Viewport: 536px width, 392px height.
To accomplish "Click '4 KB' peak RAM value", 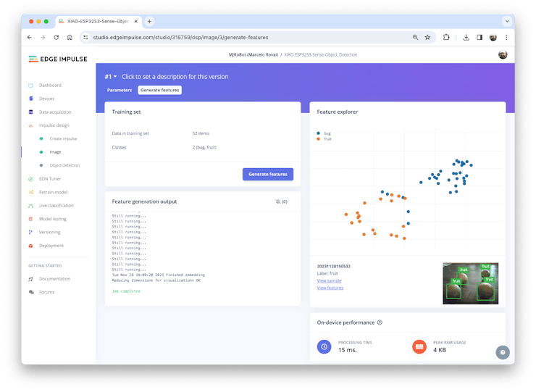I will 440,350.
